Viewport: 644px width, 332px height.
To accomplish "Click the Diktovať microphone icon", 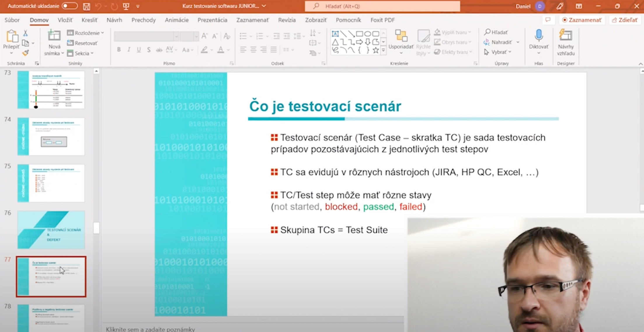I will 539,36.
